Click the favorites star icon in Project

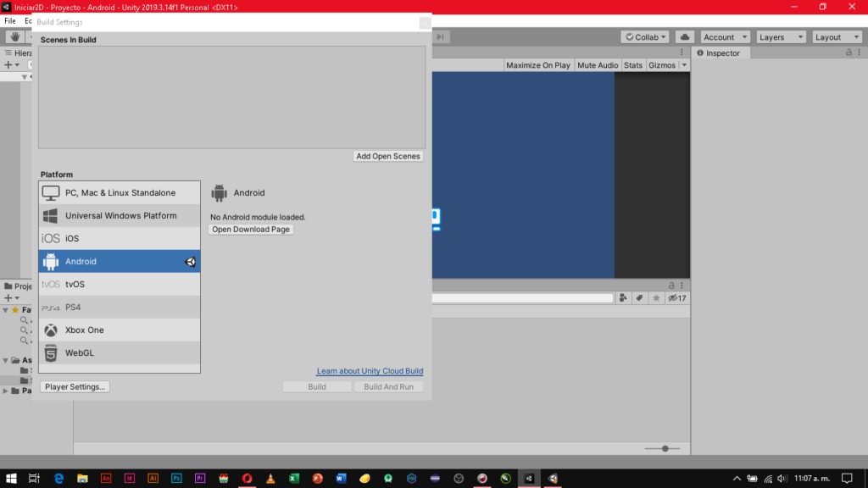pyautogui.click(x=656, y=298)
